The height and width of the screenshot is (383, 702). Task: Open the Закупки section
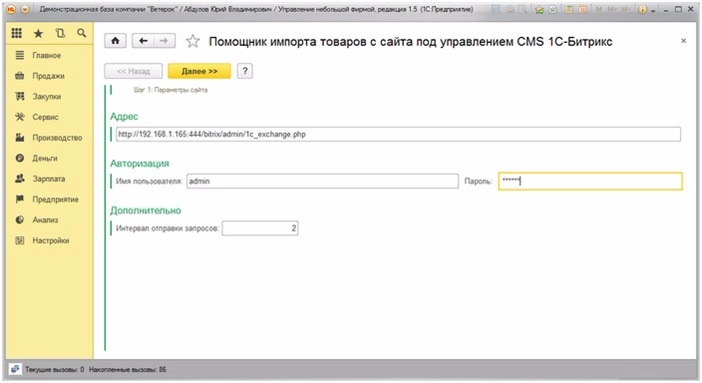[x=49, y=96]
